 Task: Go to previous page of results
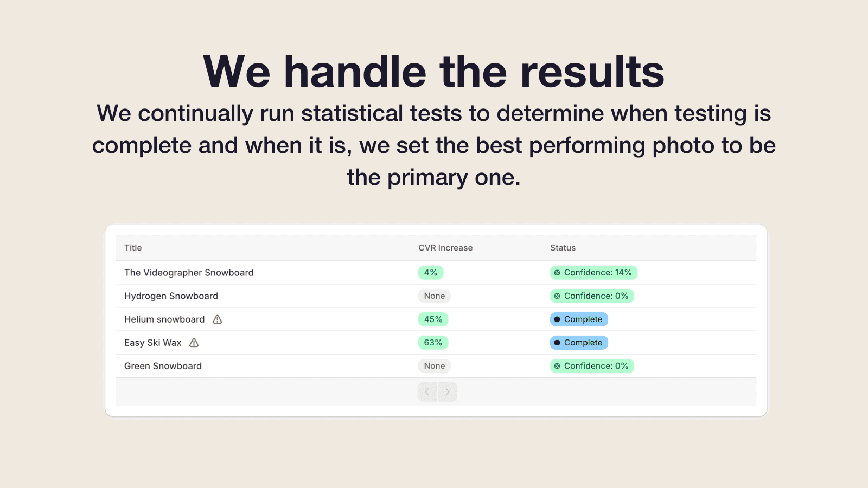[x=427, y=392]
